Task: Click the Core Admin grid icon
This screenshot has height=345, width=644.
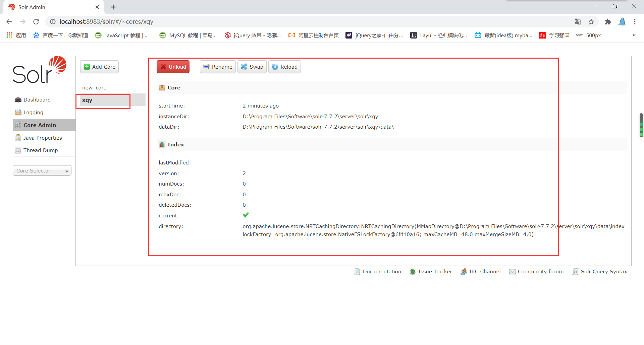Action: [18, 125]
